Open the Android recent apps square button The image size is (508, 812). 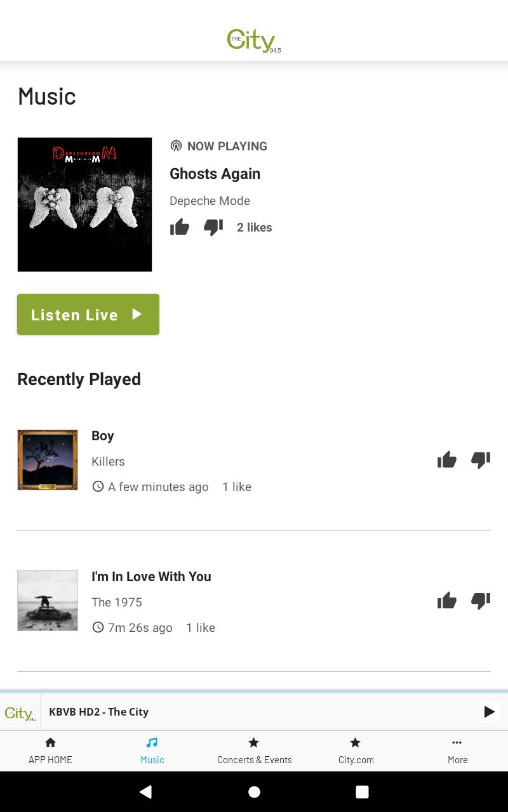(362, 792)
